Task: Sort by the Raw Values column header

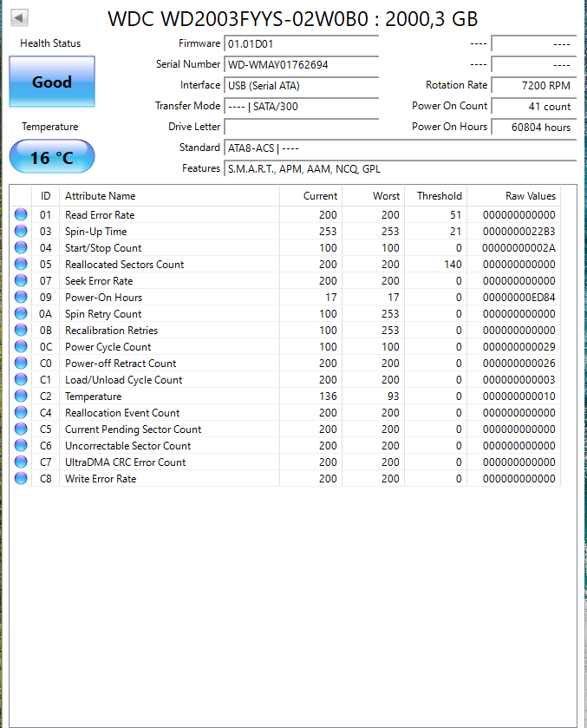Action: pos(513,196)
